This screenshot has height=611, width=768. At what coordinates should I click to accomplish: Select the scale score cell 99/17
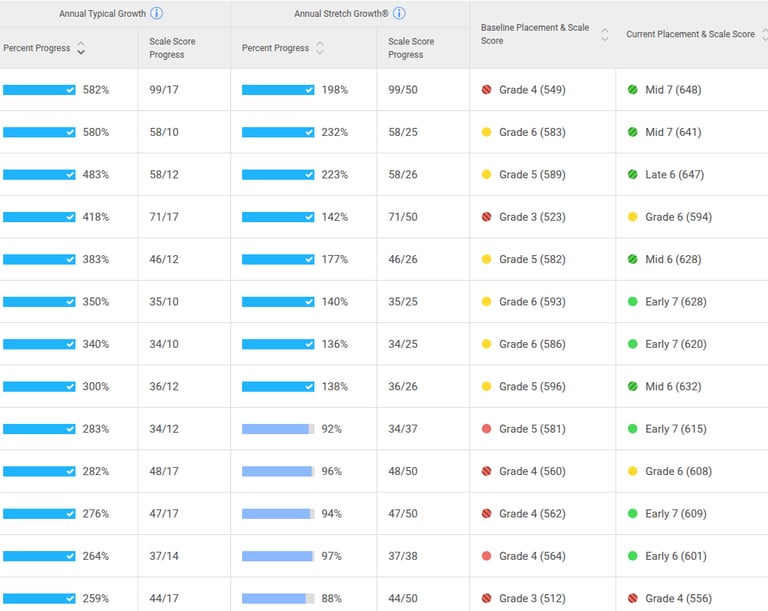[164, 90]
